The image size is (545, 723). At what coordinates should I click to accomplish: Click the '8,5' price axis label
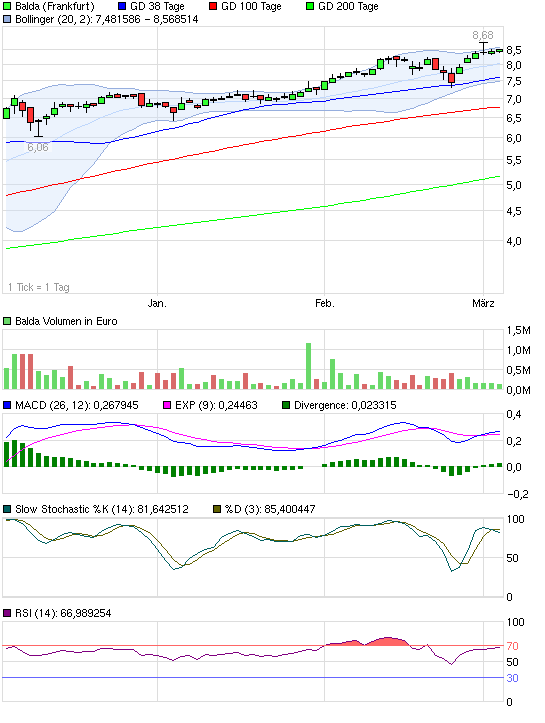tap(514, 50)
